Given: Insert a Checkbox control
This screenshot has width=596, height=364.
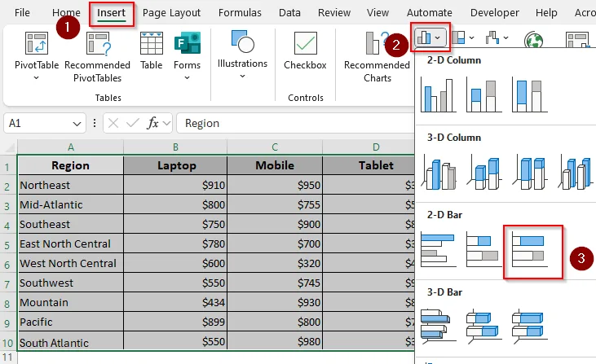Looking at the screenshot, I should [305, 51].
